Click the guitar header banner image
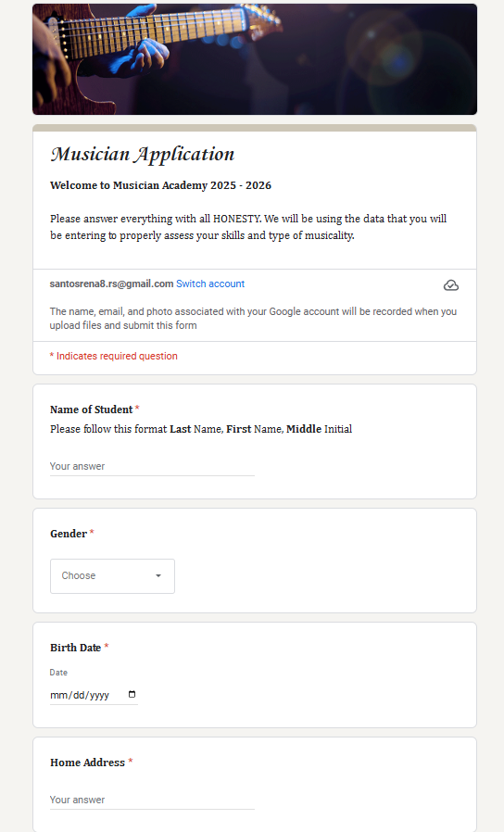The image size is (504, 832). tap(255, 59)
